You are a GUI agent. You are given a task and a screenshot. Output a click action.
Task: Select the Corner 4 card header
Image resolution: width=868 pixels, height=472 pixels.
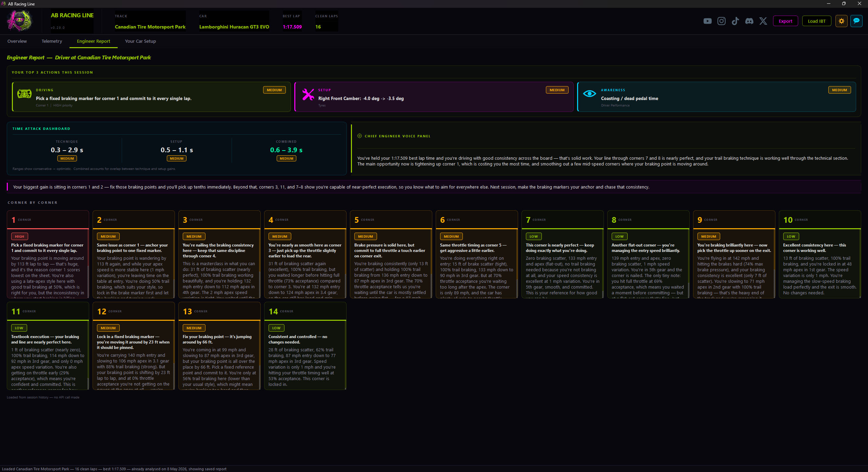(x=305, y=220)
